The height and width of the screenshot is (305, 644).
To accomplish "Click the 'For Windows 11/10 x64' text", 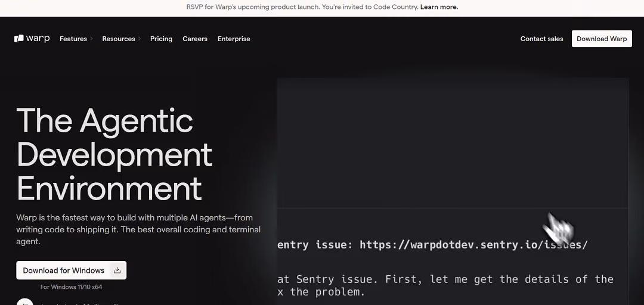I will tap(71, 287).
